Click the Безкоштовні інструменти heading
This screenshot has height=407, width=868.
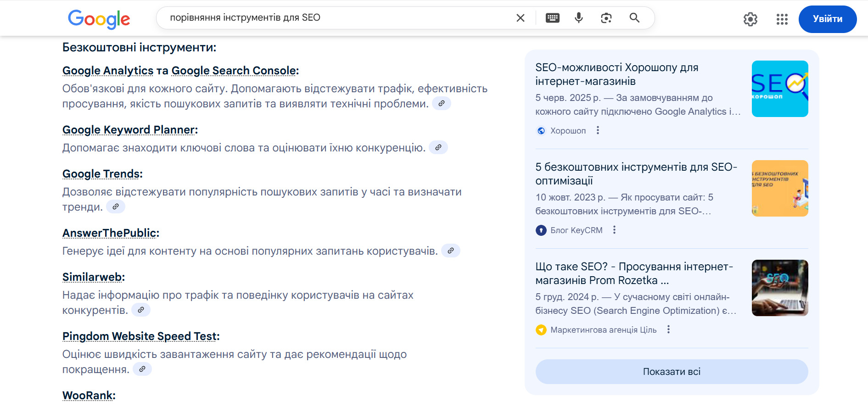click(140, 47)
